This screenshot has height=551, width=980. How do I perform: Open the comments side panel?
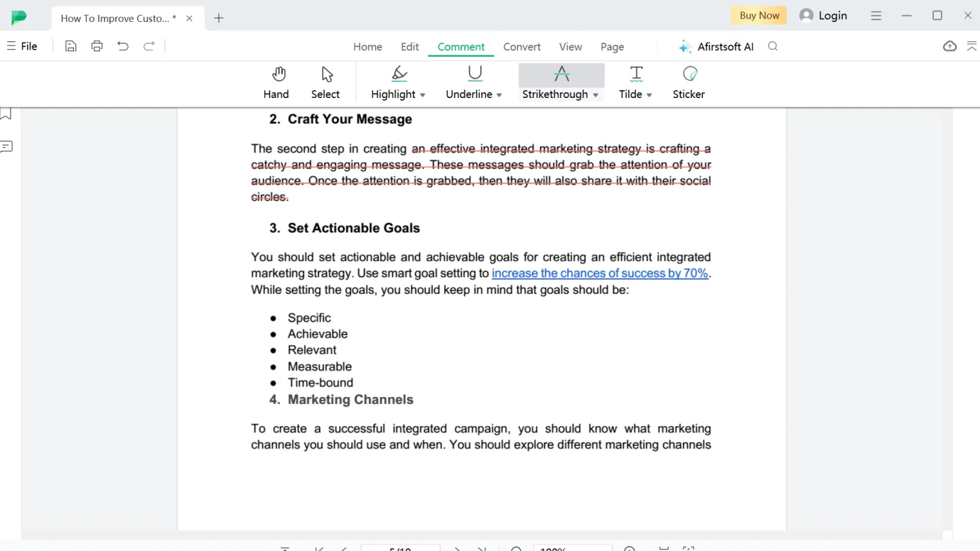[x=6, y=147]
